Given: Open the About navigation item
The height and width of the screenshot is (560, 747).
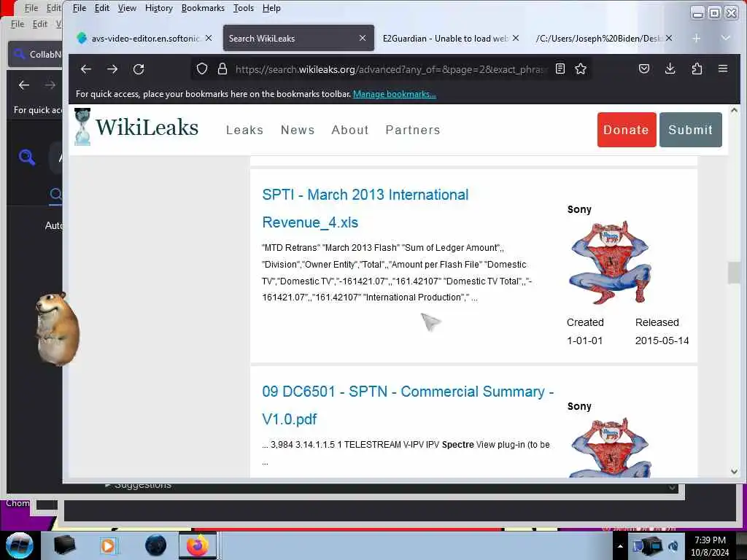Looking at the screenshot, I should point(350,130).
